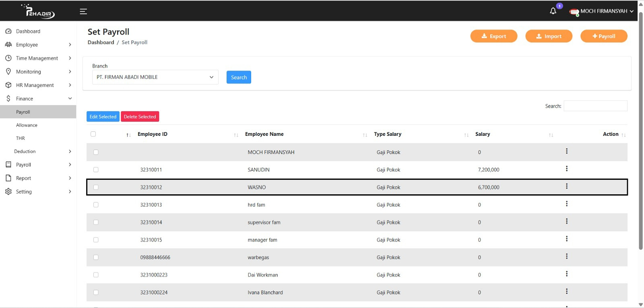Open action menu for WASNO row

coord(566,186)
